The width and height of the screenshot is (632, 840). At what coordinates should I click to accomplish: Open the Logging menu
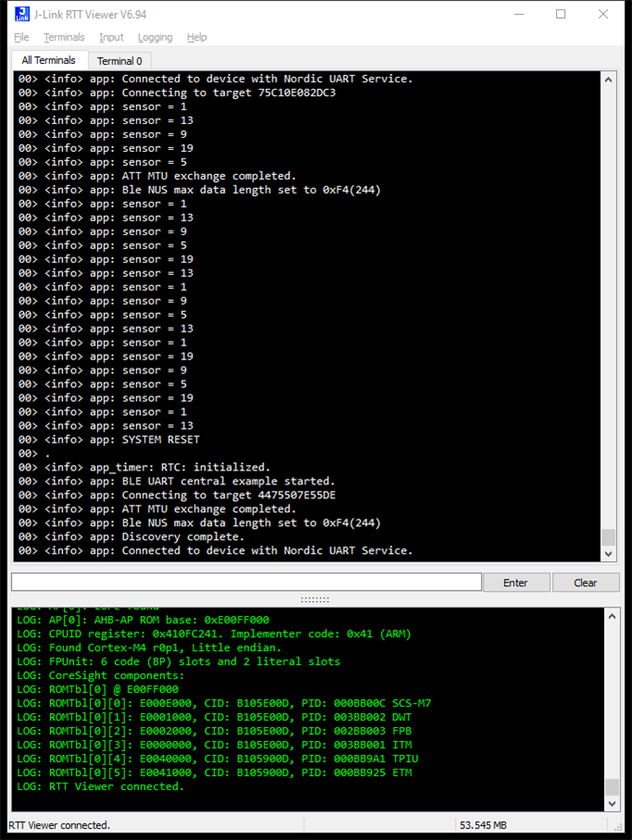click(155, 37)
